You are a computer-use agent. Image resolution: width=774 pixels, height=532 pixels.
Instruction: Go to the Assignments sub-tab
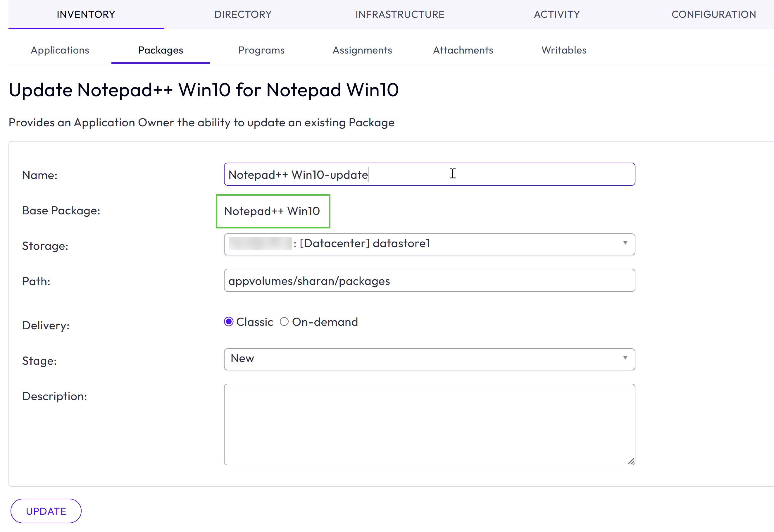pyautogui.click(x=362, y=50)
